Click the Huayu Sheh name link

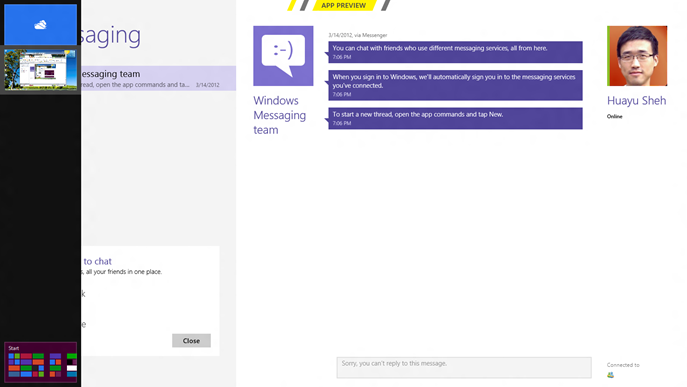(x=636, y=101)
